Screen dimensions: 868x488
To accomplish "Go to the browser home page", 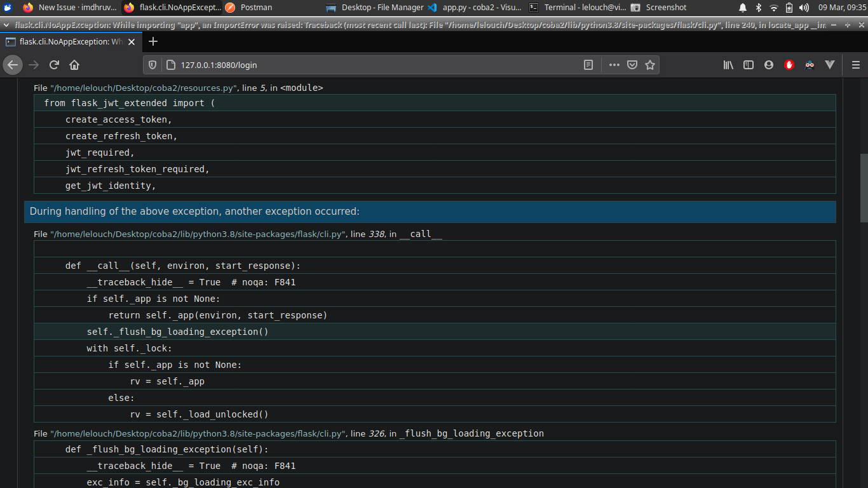I will click(74, 65).
